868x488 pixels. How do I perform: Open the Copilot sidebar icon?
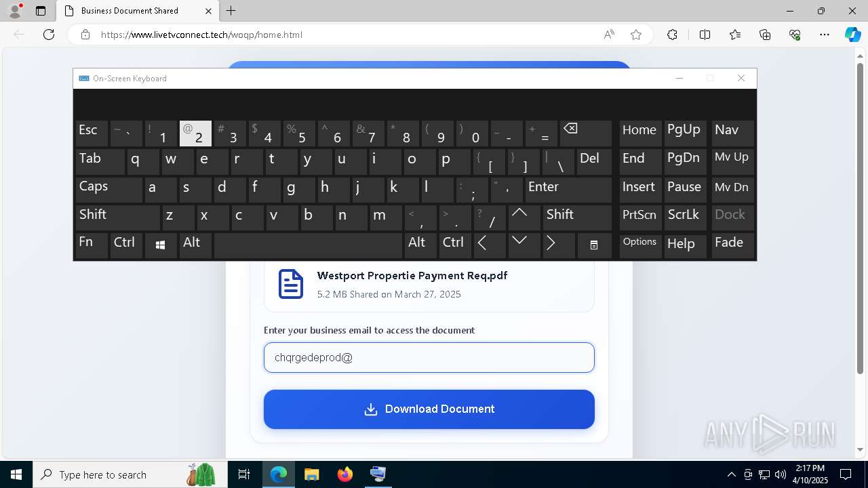[x=852, y=35]
